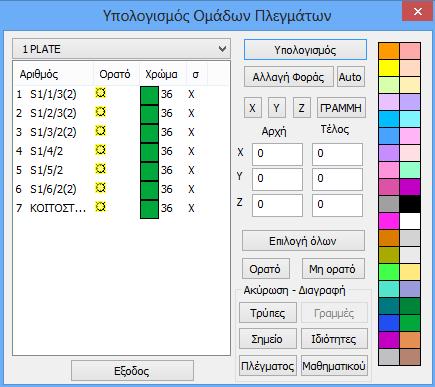Pick the royal blue palette swatch

[x=389, y=323]
